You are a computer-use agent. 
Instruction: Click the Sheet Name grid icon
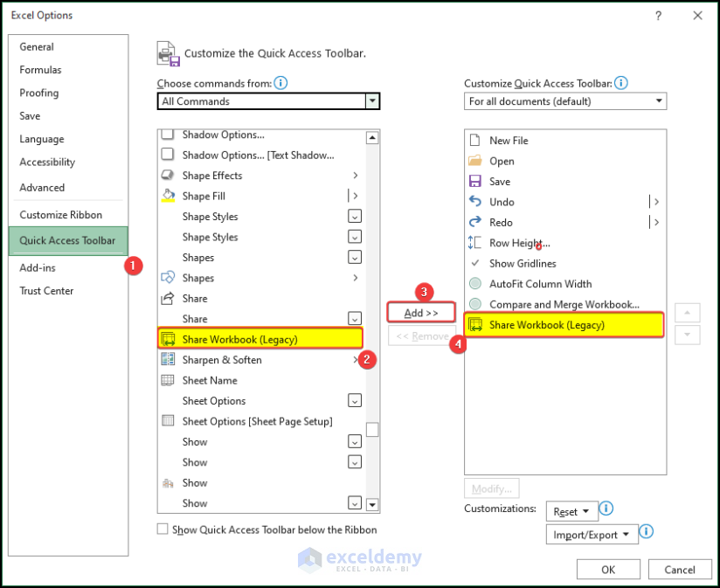pyautogui.click(x=168, y=380)
